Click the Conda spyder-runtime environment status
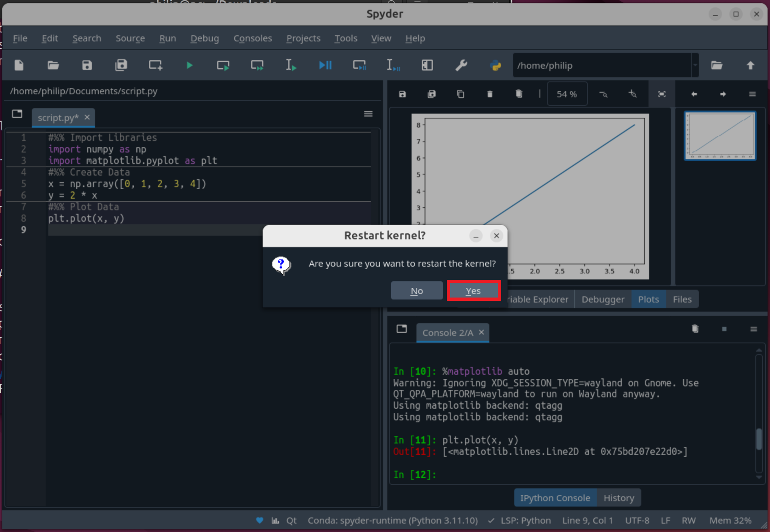Viewport: 770px width, 532px height. [393, 521]
